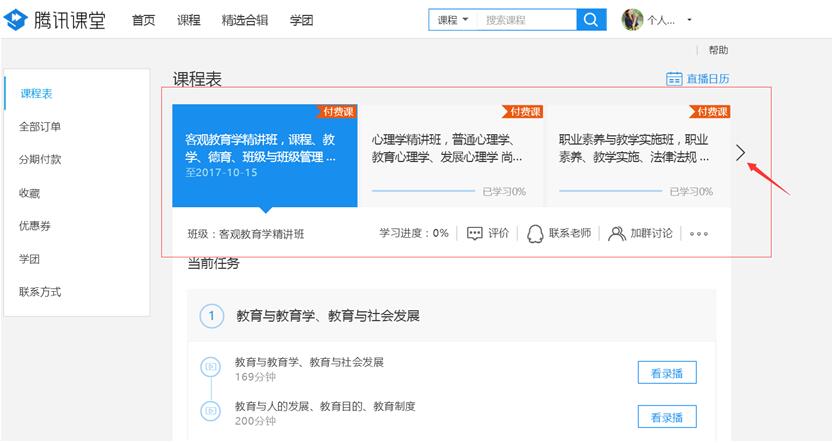Click the 加群讨论 person icon
The image size is (832, 443).
617,233
